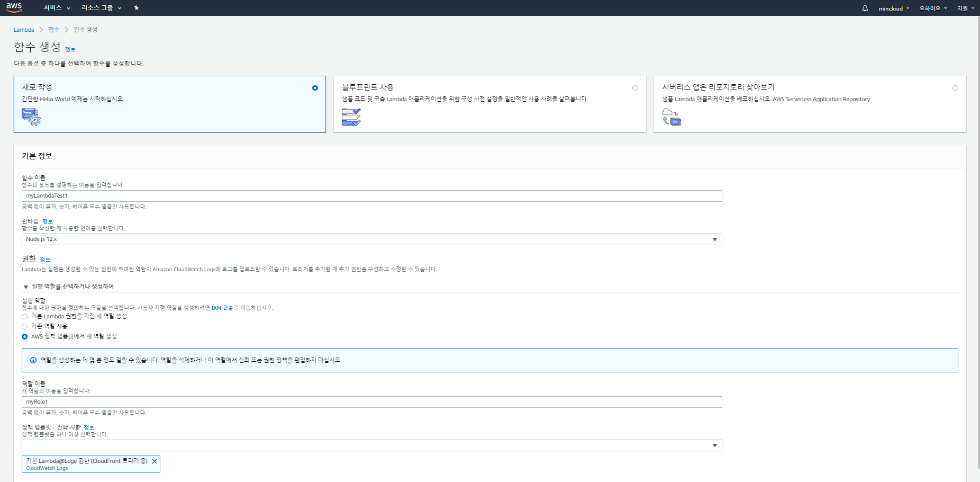The height and width of the screenshot is (482, 980).
Task: Click the pin shortcut icon in navbar
Action: (x=136, y=8)
